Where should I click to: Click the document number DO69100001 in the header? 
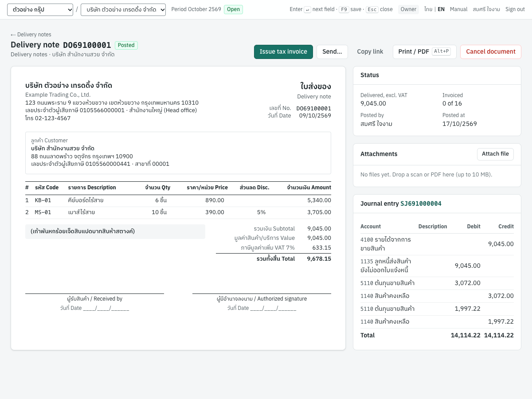click(87, 45)
